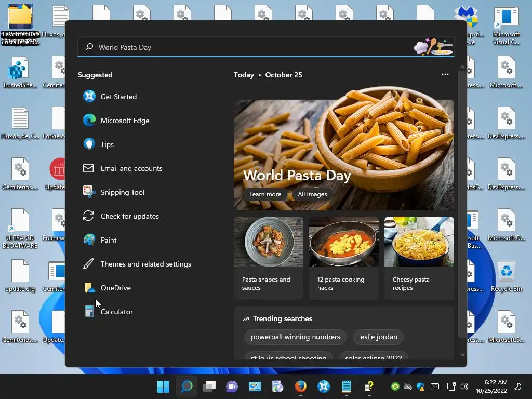
Task: Open the Get Started taskbar icon
Action: pyautogui.click(x=323, y=387)
